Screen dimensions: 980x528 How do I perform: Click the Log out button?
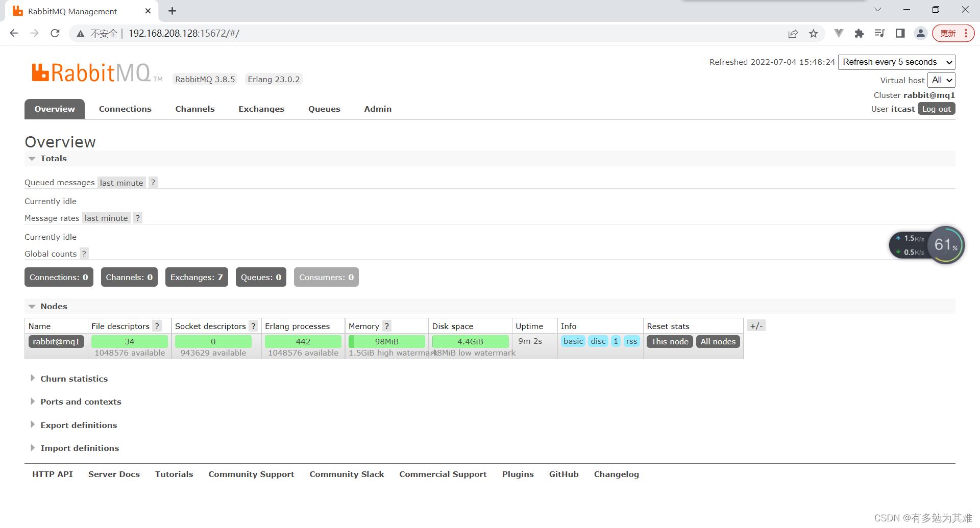(x=936, y=109)
